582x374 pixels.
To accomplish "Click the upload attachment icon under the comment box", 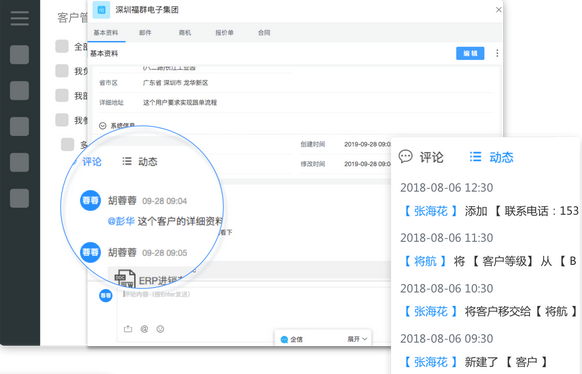I will click(128, 329).
